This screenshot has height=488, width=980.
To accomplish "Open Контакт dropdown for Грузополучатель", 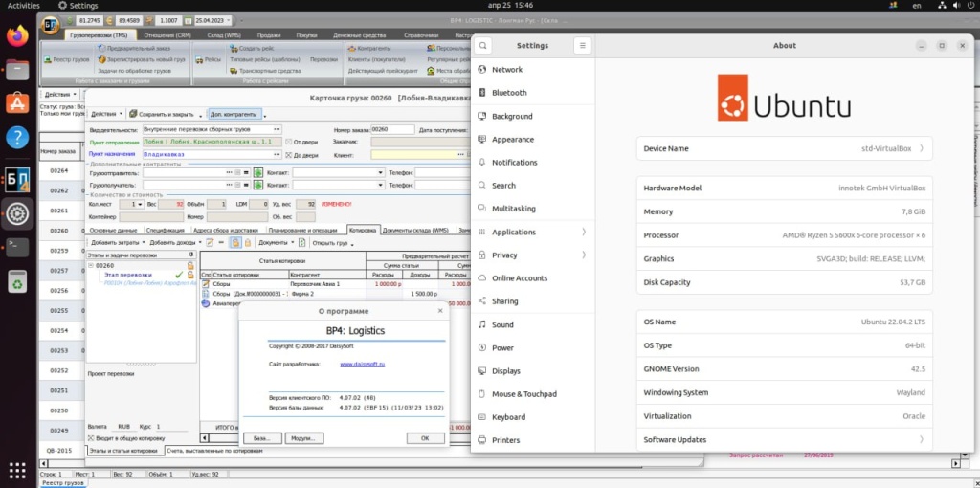I will pyautogui.click(x=380, y=185).
